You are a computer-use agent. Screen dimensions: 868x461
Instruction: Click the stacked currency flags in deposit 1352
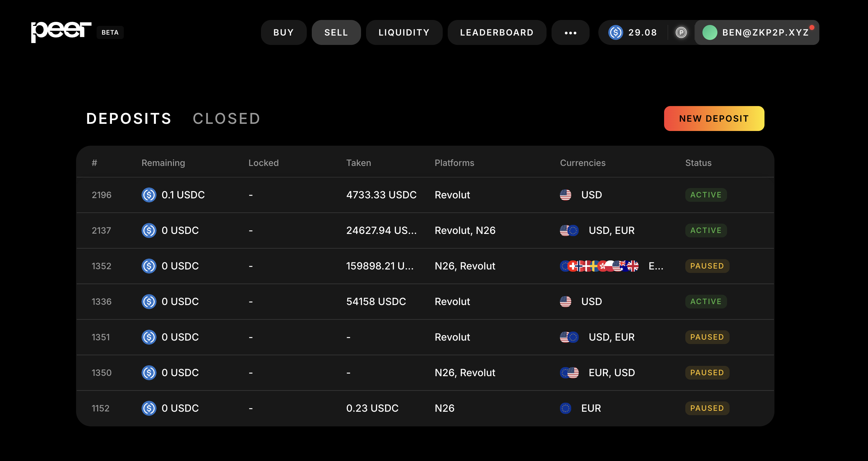point(599,266)
